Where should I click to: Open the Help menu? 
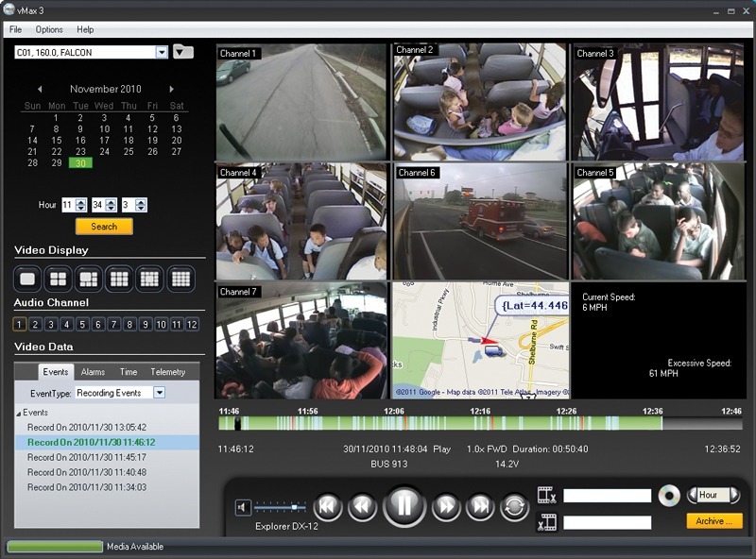pos(85,29)
